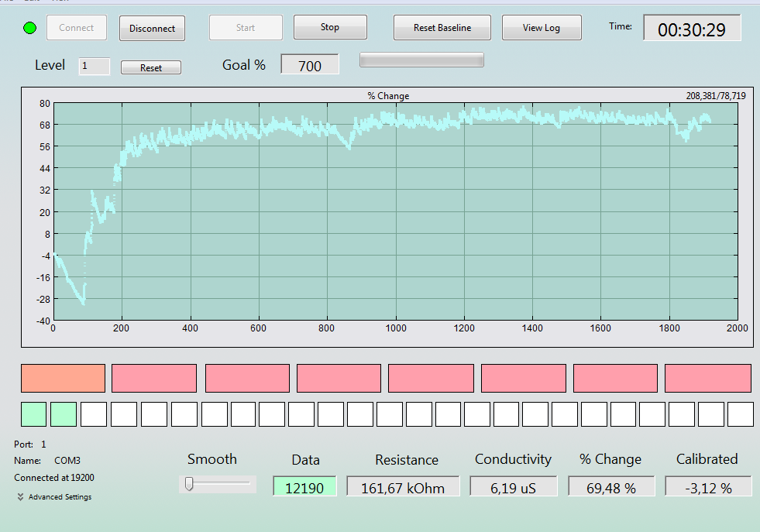Click the first white indicator square
The height and width of the screenshot is (532, 760).
pyautogui.click(x=94, y=414)
